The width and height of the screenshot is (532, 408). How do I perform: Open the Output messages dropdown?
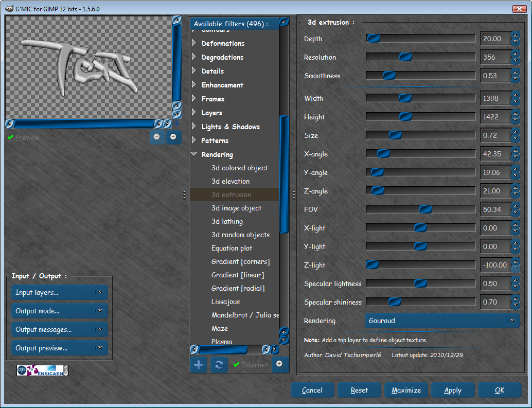(60, 329)
